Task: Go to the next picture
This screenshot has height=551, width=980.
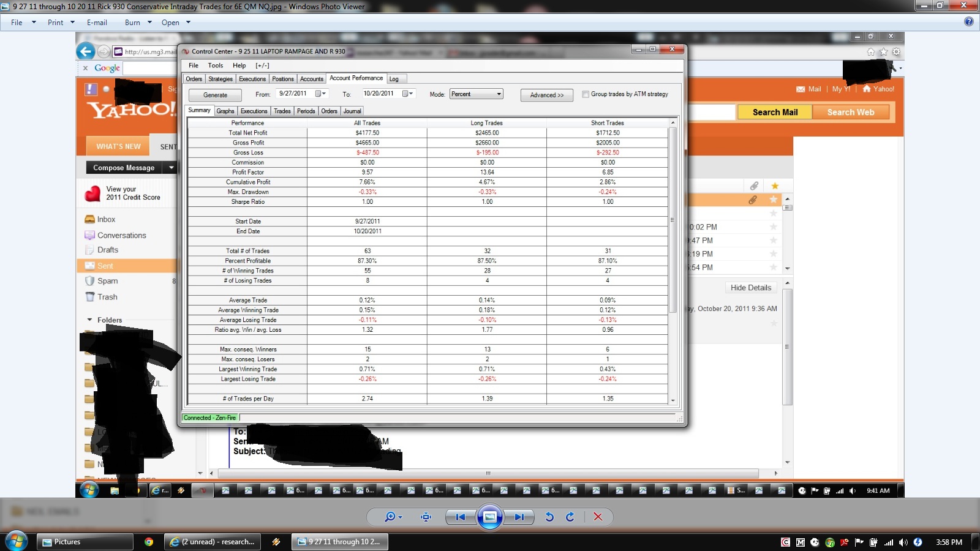Action: 520,517
